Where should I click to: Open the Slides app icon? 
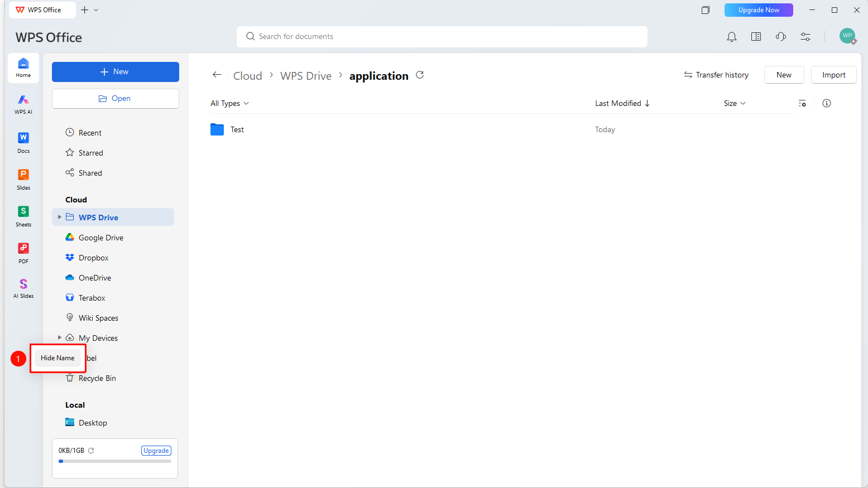(x=23, y=180)
